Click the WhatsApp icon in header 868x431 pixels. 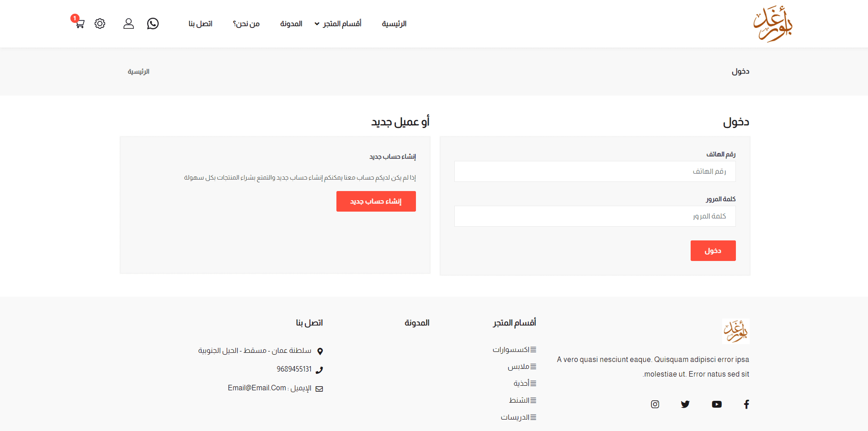pos(153,23)
